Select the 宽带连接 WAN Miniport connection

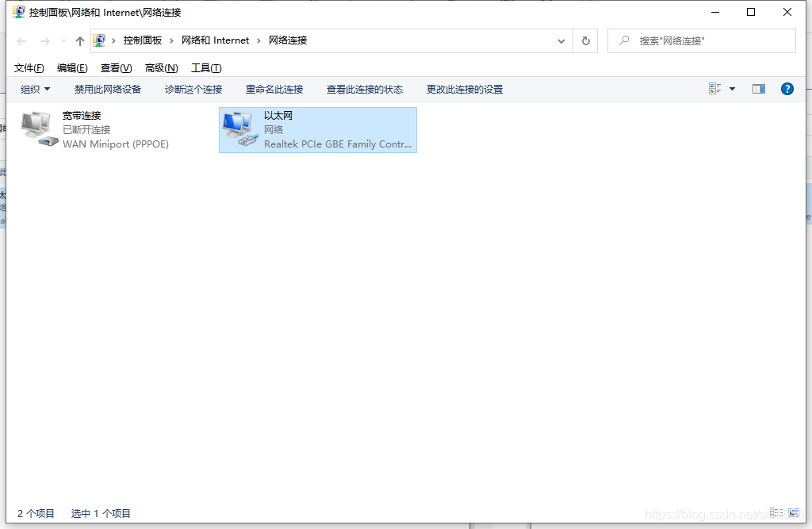click(87, 129)
